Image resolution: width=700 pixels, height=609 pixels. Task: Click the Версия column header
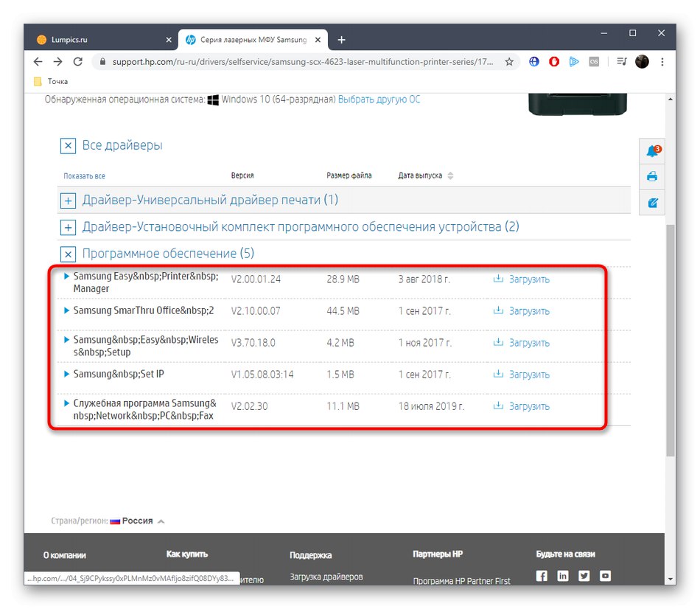click(242, 175)
